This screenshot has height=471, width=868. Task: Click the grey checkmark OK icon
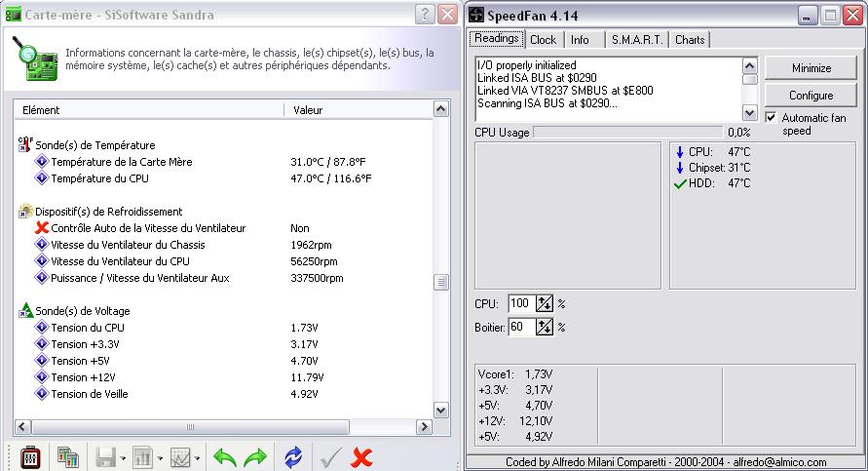click(x=329, y=456)
